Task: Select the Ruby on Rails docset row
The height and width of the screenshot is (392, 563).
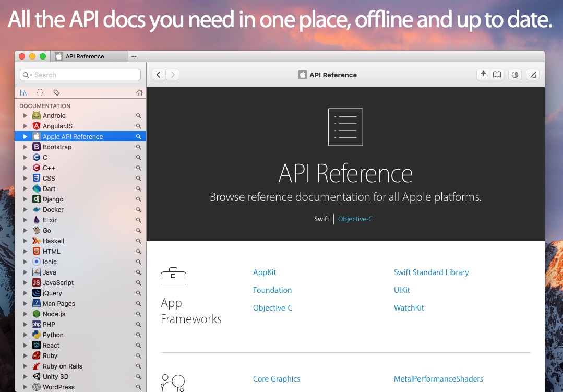Action: 80,366
